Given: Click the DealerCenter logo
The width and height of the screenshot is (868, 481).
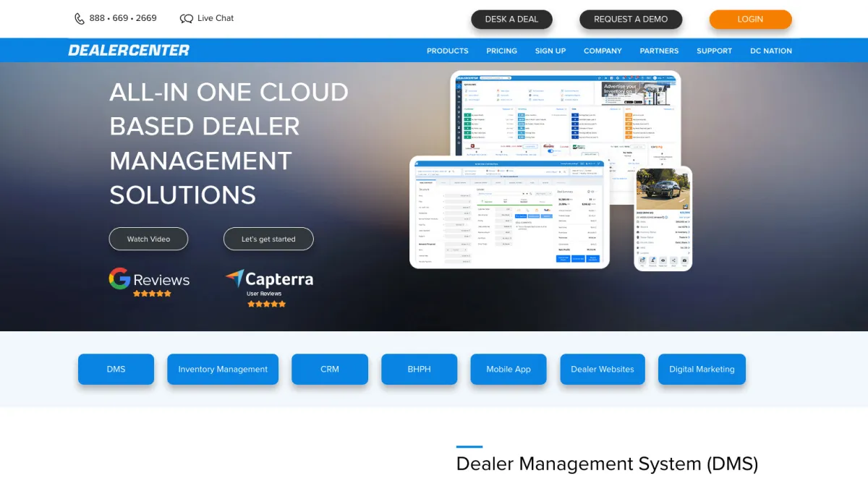Looking at the screenshot, I should (x=129, y=51).
